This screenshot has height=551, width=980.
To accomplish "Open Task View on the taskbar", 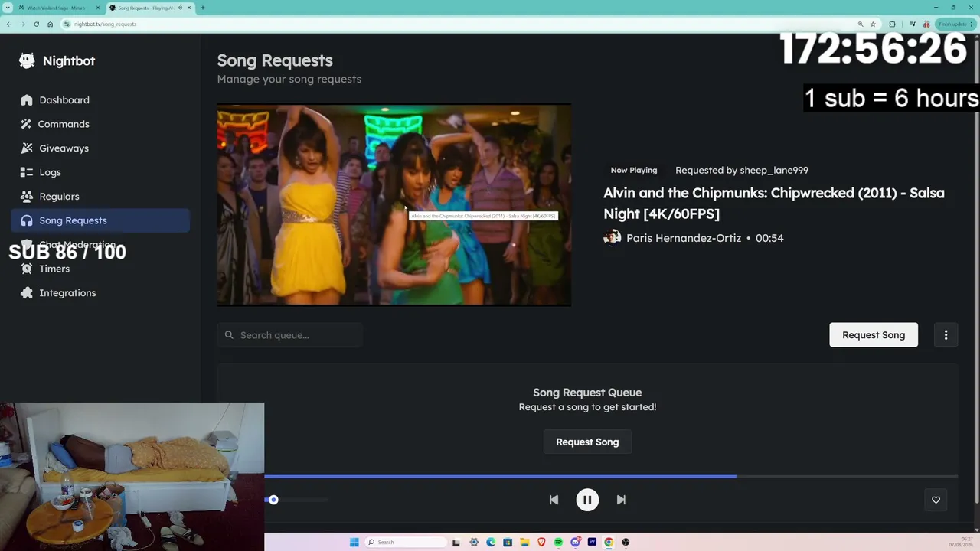I will (456, 542).
